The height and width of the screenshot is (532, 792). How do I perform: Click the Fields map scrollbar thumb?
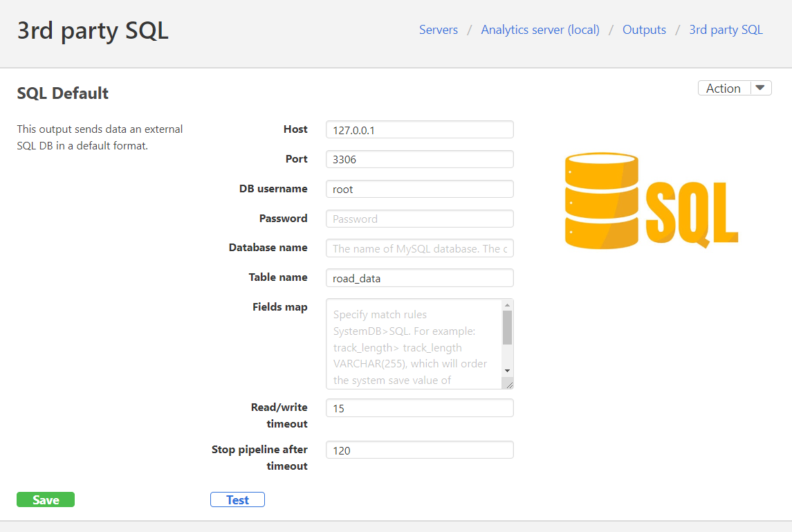(x=508, y=327)
